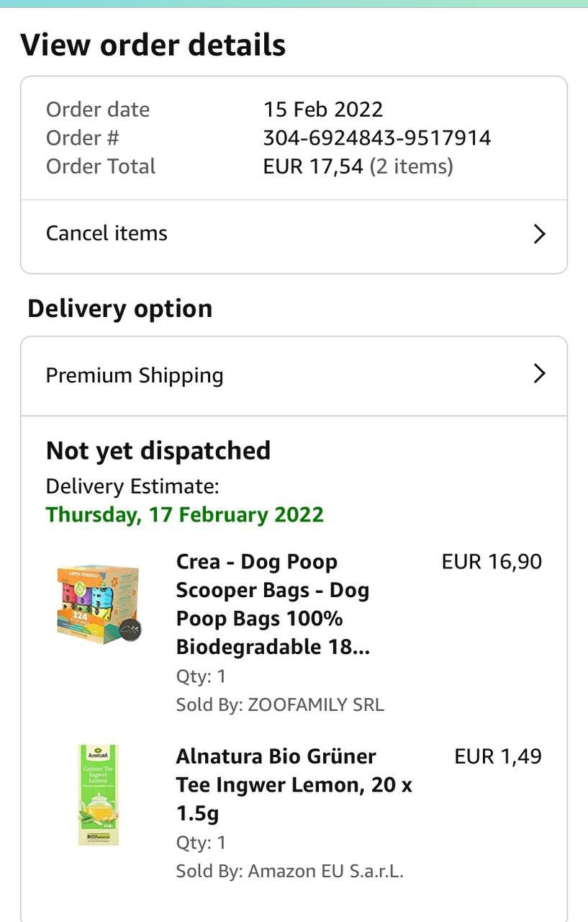Image resolution: width=588 pixels, height=922 pixels.
Task: Expand the Cancel items chevron arrow
Action: pos(539,234)
